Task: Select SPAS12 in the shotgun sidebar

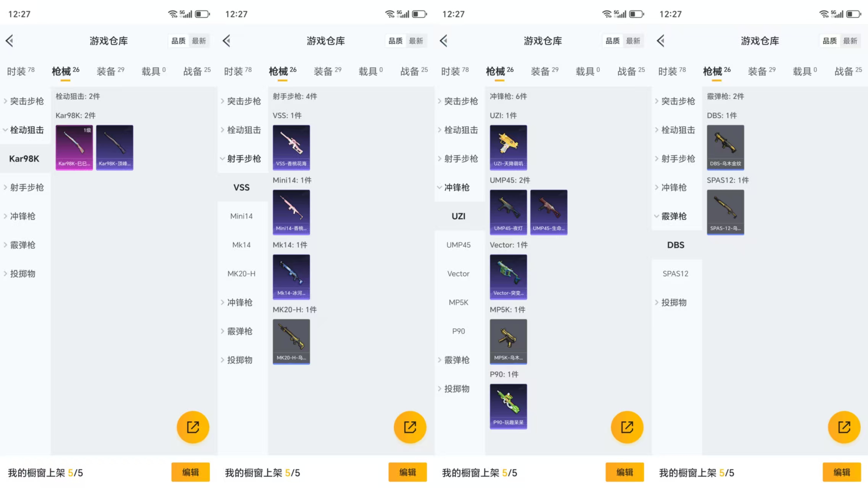Action: (x=675, y=274)
